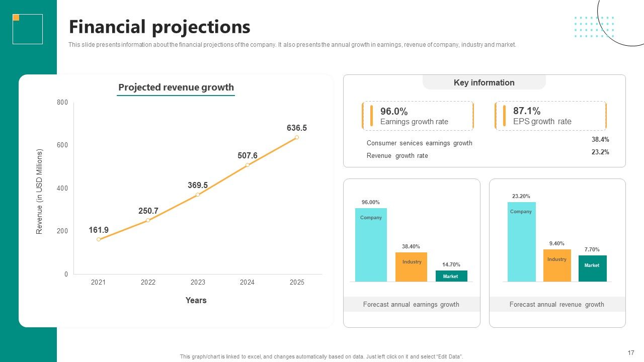644x362 pixels.
Task: Click the Forecast annual revenue growth label
Action: (x=557, y=304)
